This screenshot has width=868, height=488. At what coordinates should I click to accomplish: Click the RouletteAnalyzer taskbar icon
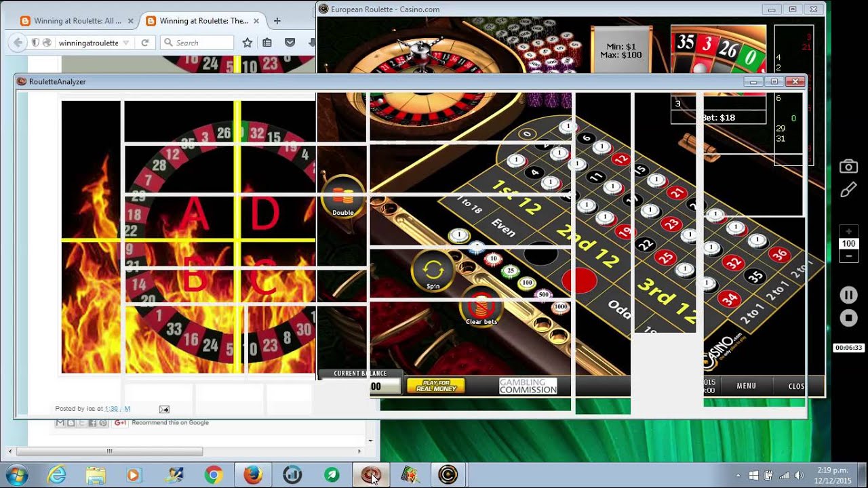[x=370, y=475]
